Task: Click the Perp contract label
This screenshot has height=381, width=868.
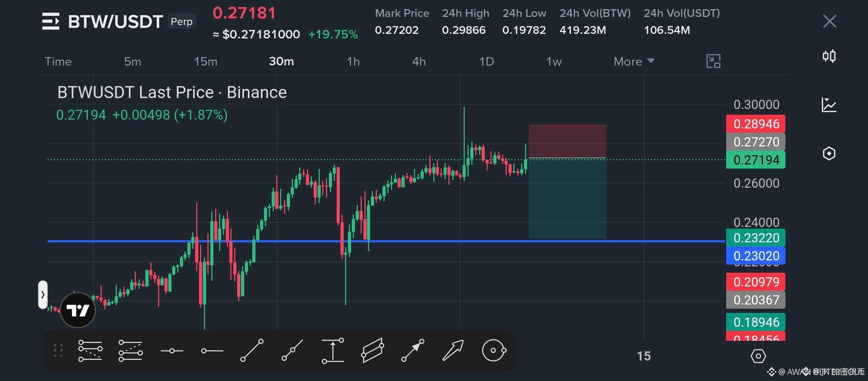Action: (181, 22)
